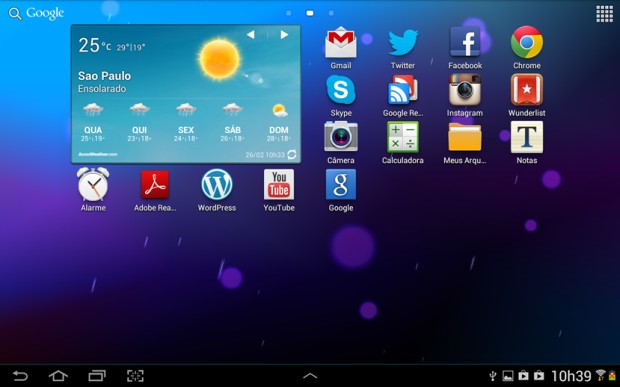Open recent apps from navigation bar
This screenshot has height=387, width=620.
click(97, 376)
